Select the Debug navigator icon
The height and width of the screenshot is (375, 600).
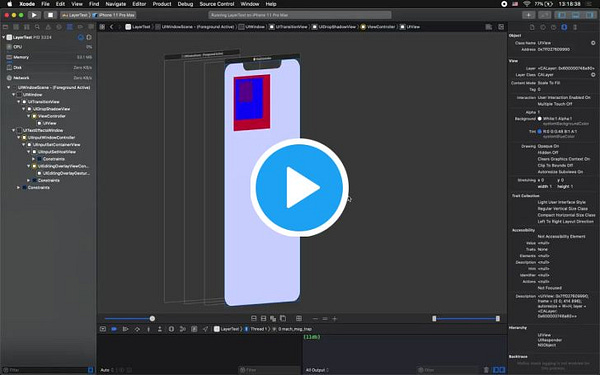coord(69,27)
